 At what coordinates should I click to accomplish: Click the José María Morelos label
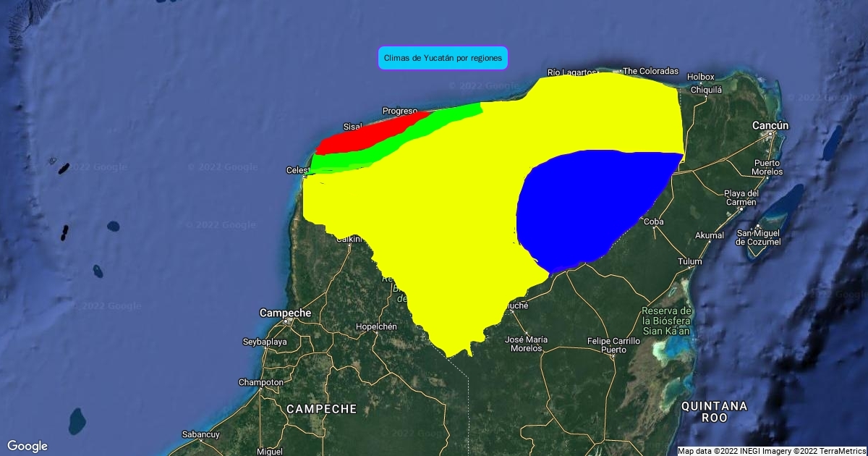click(526, 344)
